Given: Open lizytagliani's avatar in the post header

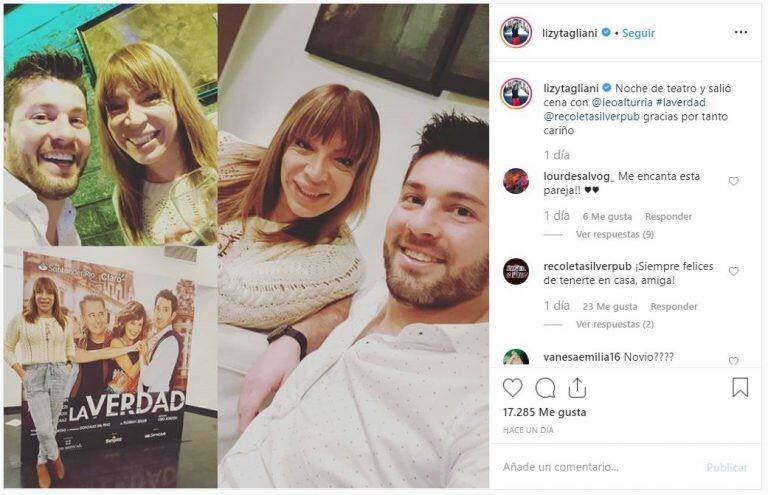Looking at the screenshot, I should point(516,32).
